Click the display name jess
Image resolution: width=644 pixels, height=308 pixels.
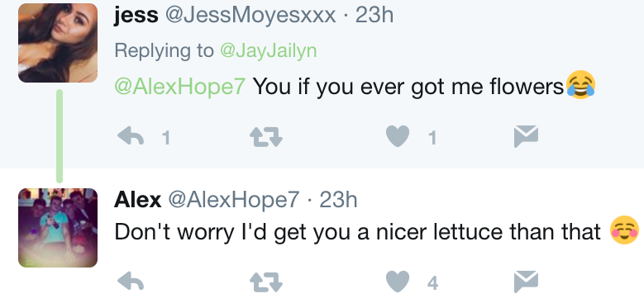click(136, 16)
